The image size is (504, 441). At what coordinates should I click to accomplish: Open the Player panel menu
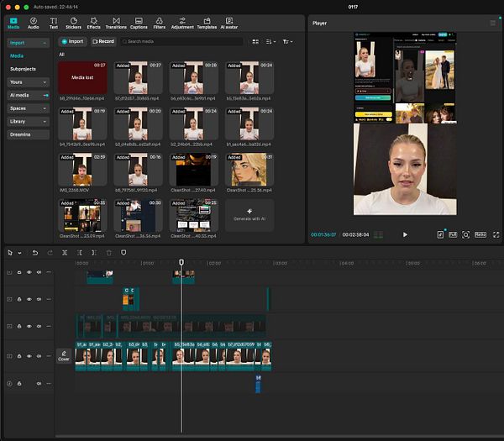click(492, 24)
